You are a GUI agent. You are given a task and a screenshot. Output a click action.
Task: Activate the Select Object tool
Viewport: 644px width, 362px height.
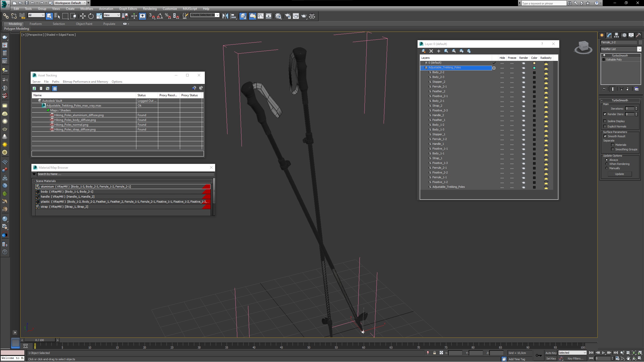[49, 16]
